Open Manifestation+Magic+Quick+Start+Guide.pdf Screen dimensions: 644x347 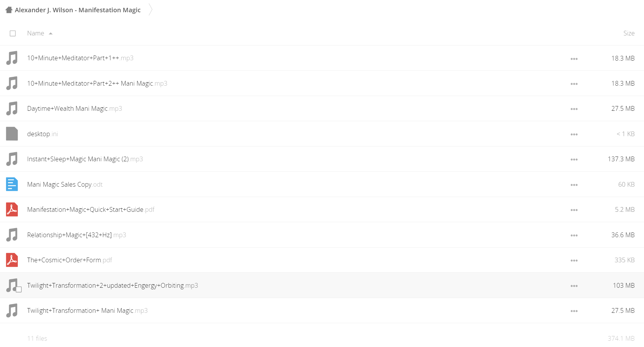pyautogui.click(x=91, y=210)
